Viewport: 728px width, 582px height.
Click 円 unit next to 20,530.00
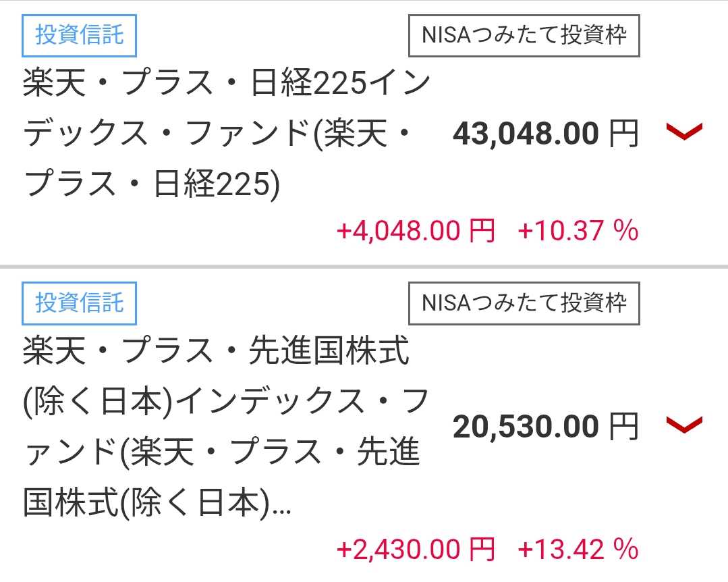[x=623, y=427]
